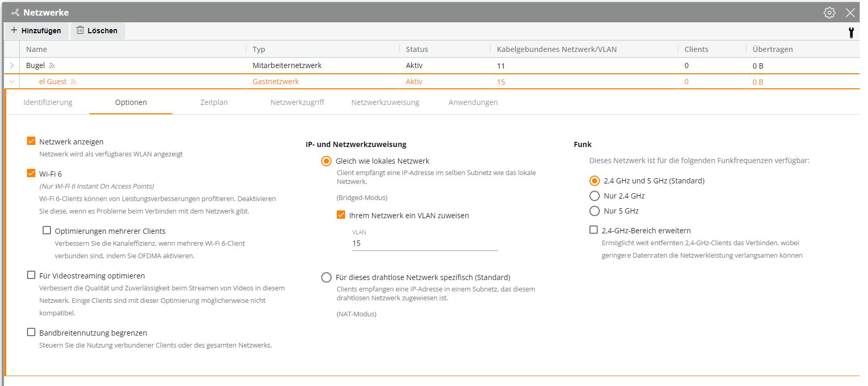868x386 pixels.
Task: Add a new network with Hinzufügen
Action: point(36,31)
